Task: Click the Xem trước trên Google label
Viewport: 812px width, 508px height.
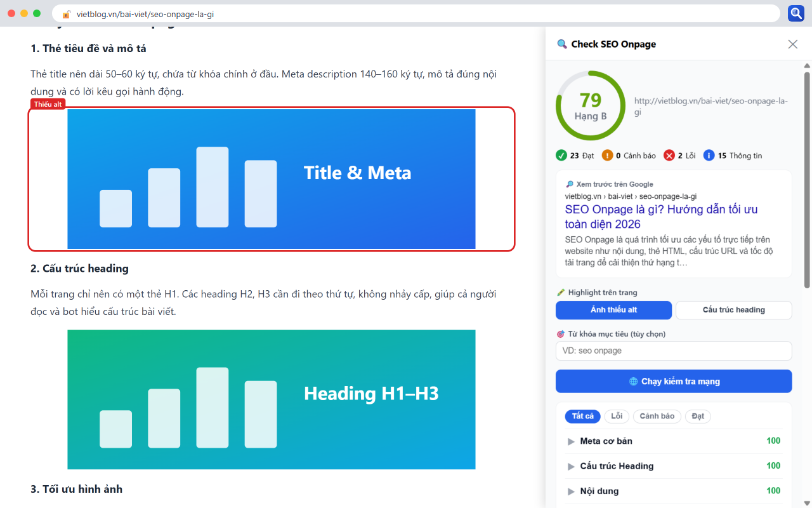Action: tap(609, 184)
